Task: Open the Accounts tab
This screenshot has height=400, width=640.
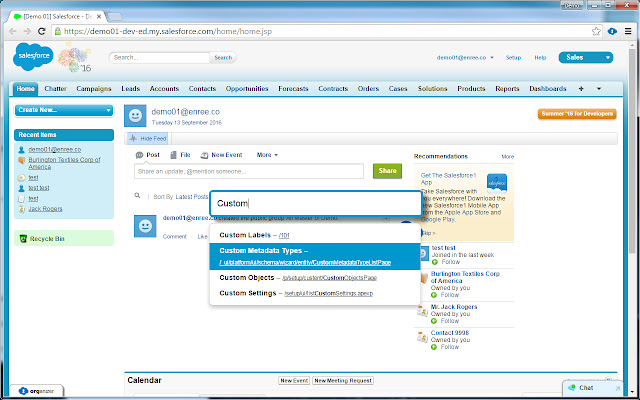Action: pyautogui.click(x=164, y=89)
